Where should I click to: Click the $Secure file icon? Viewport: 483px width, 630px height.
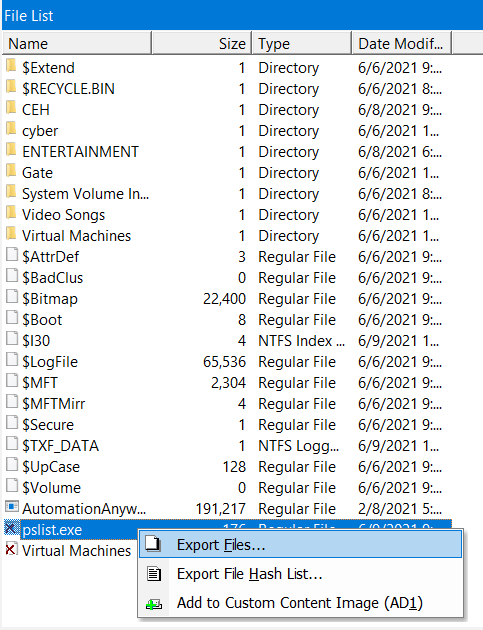coord(12,423)
